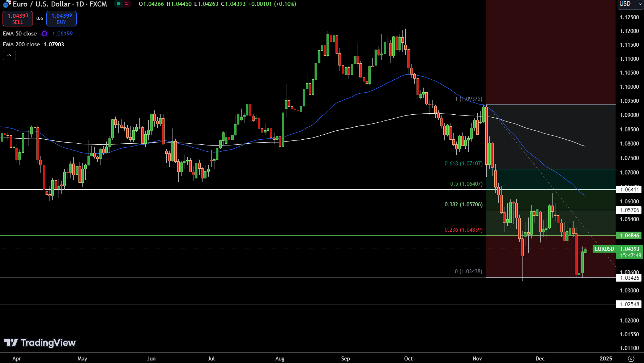Click the green market status dot

tap(119, 4)
